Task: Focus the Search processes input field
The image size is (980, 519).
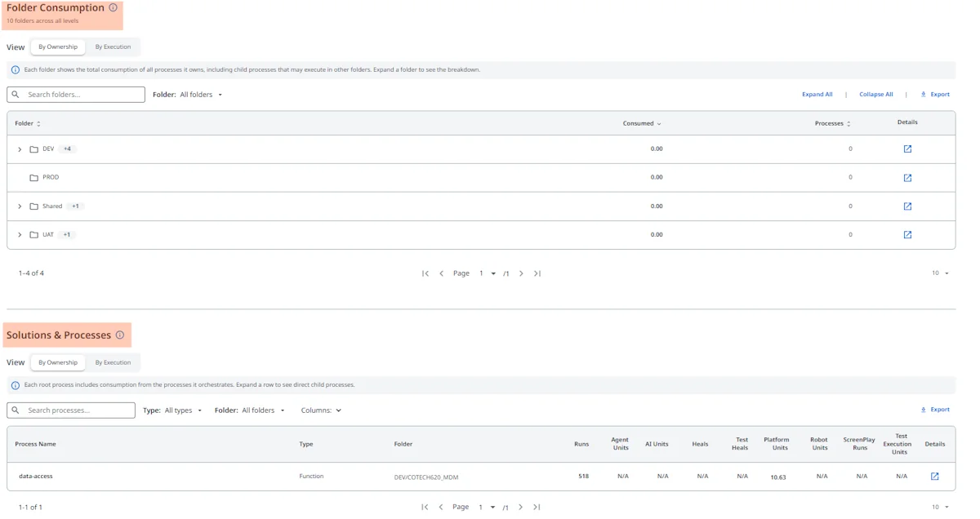Action: [71, 410]
